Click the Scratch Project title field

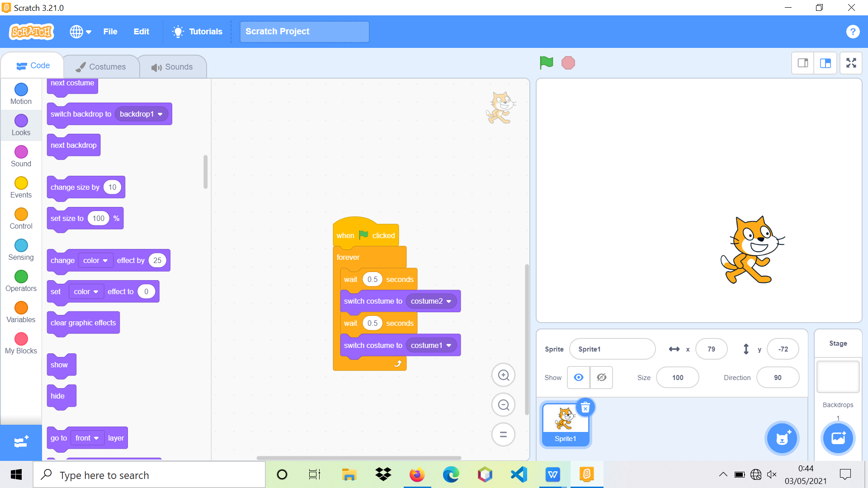(305, 32)
